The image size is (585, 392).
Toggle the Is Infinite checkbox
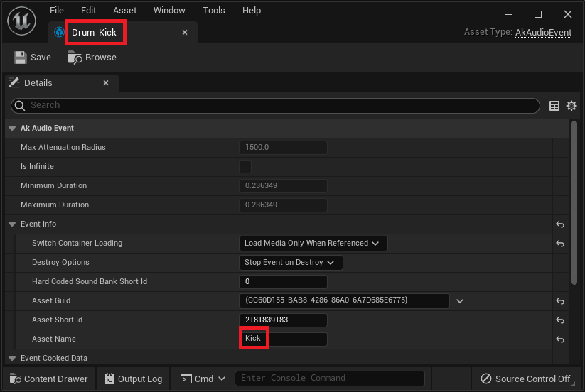pos(245,167)
